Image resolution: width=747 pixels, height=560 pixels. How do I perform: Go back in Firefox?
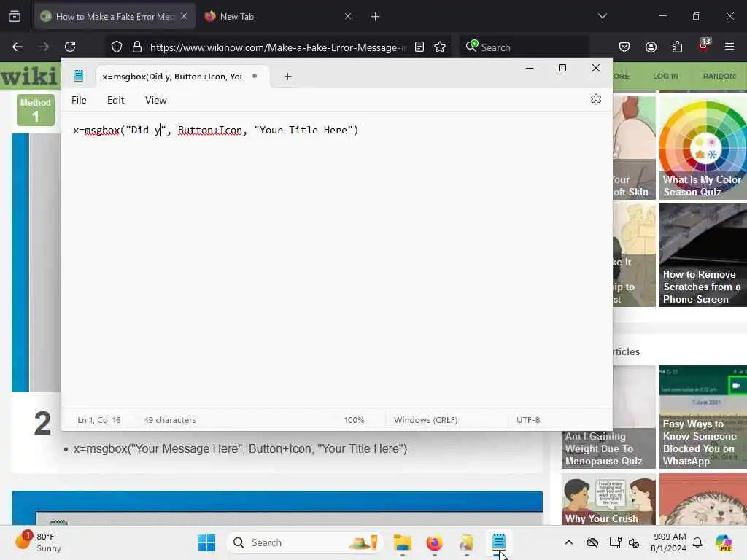click(x=18, y=47)
